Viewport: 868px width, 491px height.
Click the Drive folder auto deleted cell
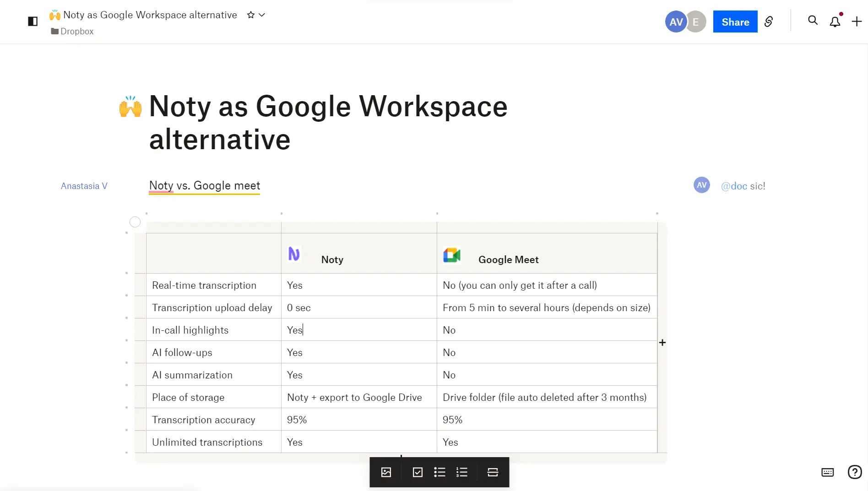point(547,397)
